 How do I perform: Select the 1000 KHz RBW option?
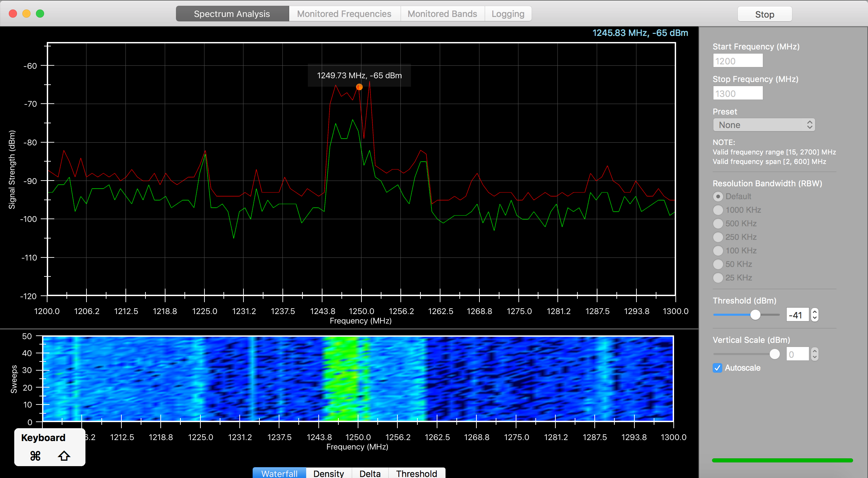tap(718, 210)
